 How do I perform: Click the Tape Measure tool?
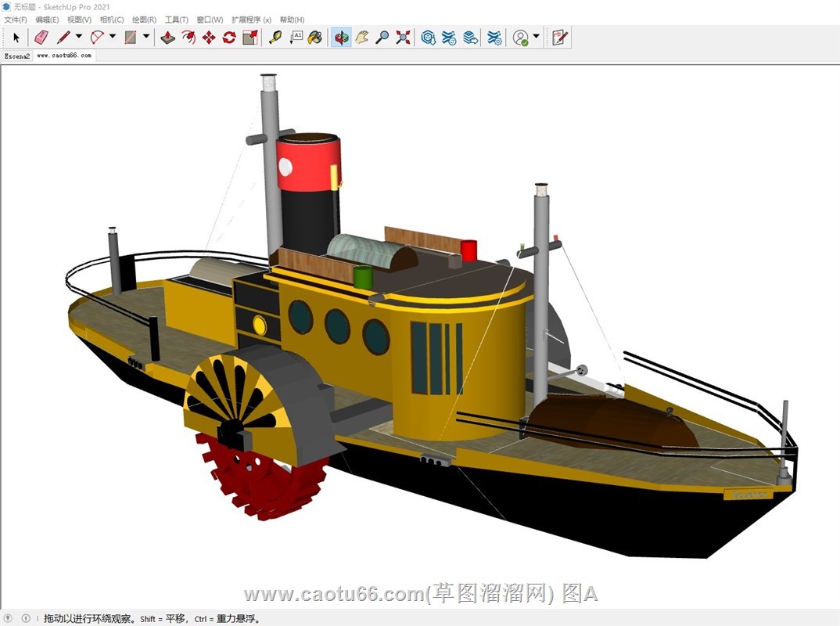pos(275,37)
